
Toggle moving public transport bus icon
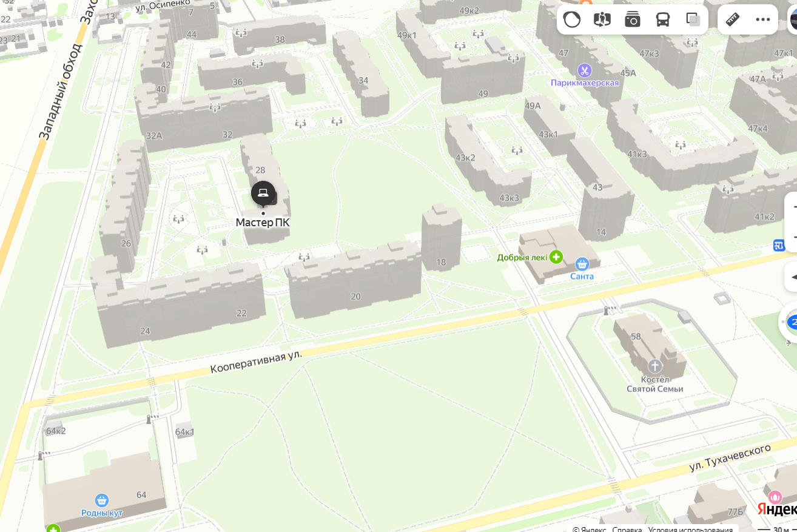click(663, 19)
